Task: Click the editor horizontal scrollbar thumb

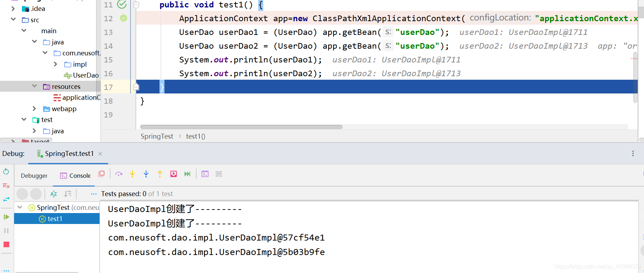Action: coord(241,127)
